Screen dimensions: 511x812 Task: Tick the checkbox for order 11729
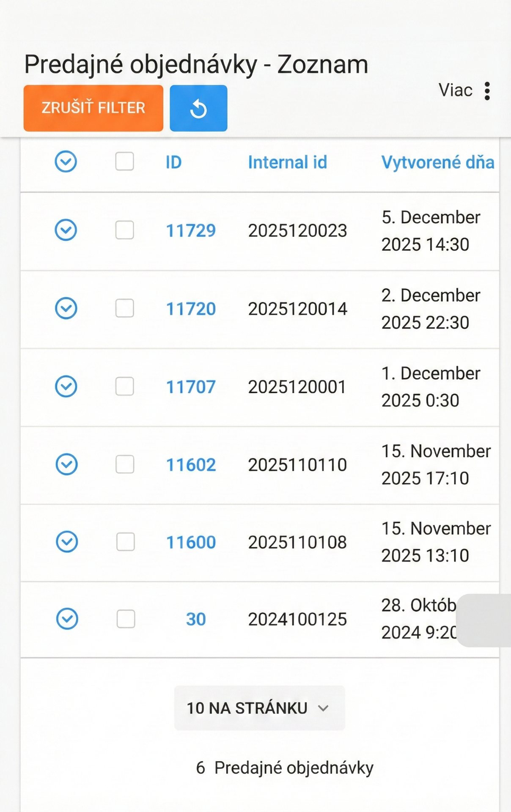tap(125, 230)
